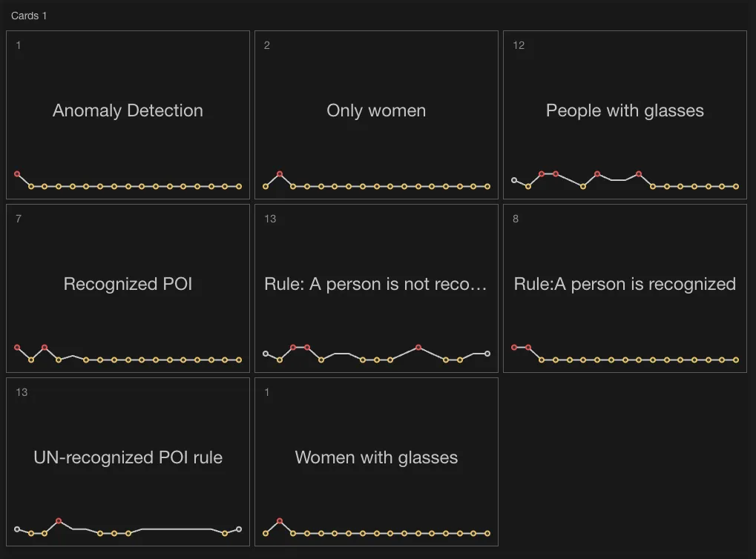Click last yellow point in People with glasses sparkline
The height and width of the screenshot is (559, 756).
pyautogui.click(x=736, y=187)
